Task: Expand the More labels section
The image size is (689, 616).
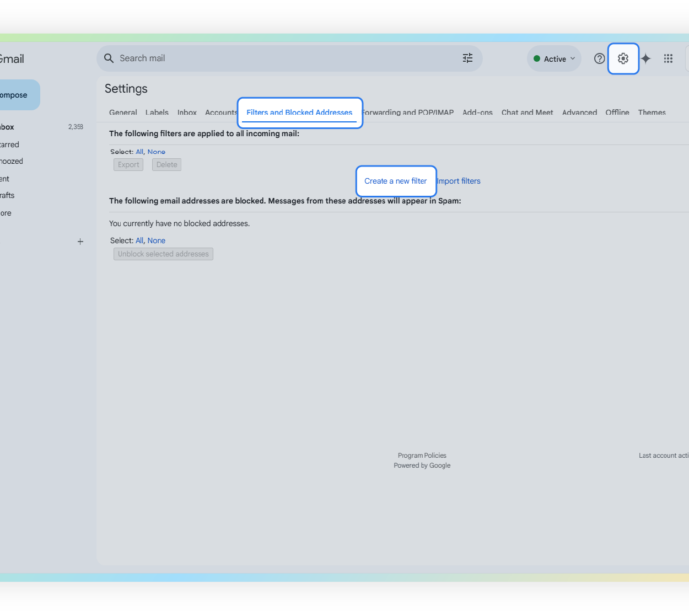Action: pos(6,213)
